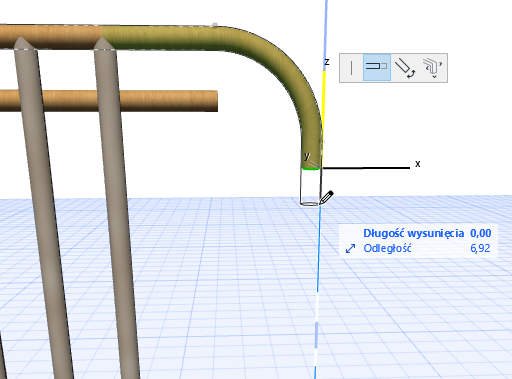
Task: Click the green edit point at handrail end
Action: pyautogui.click(x=310, y=169)
